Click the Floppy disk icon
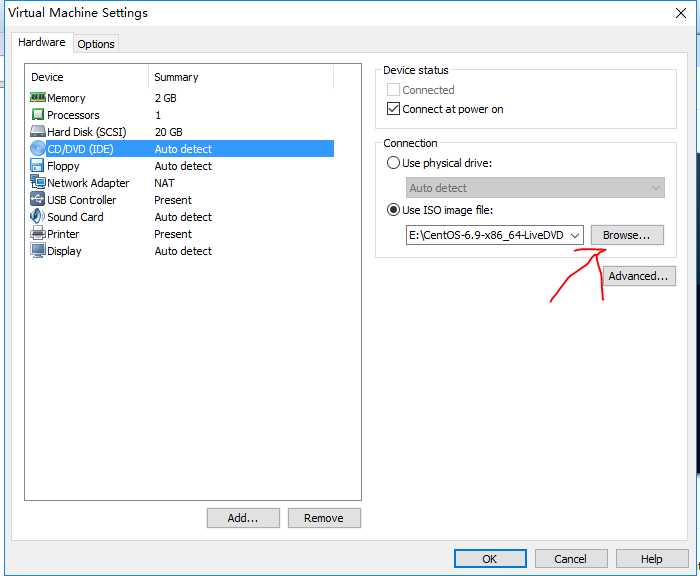 tap(37, 166)
